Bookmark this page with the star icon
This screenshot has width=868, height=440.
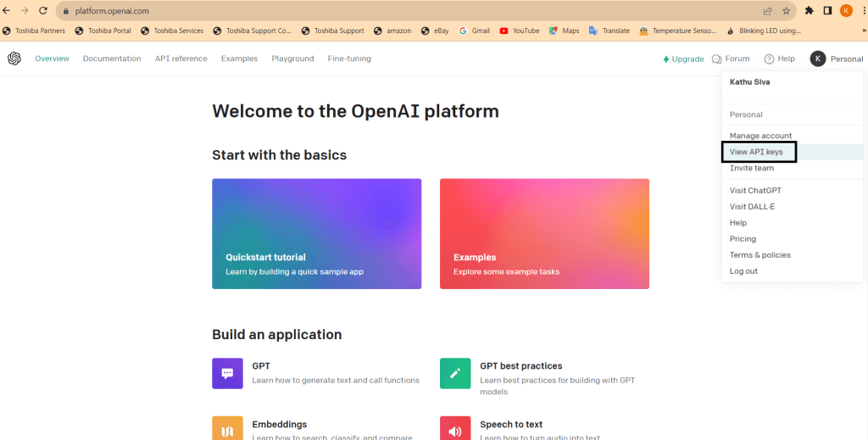786,11
